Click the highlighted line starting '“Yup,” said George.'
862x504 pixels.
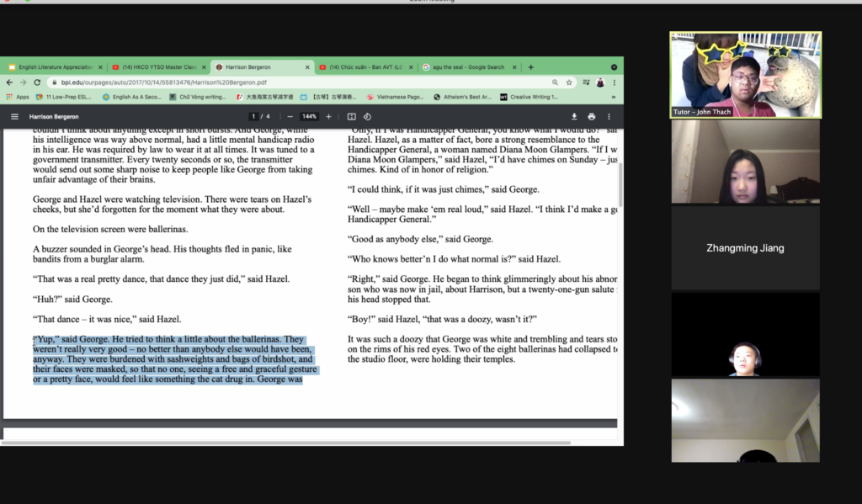(x=168, y=339)
